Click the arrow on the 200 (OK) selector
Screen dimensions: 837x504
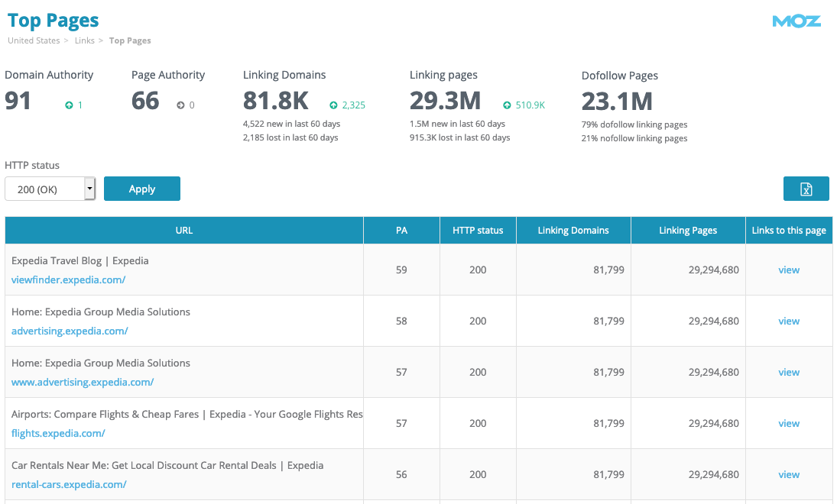click(x=89, y=188)
